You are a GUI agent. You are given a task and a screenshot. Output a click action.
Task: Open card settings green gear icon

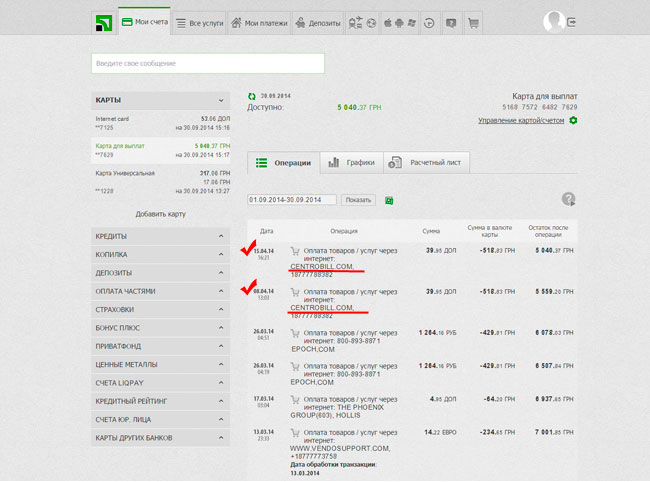click(573, 121)
